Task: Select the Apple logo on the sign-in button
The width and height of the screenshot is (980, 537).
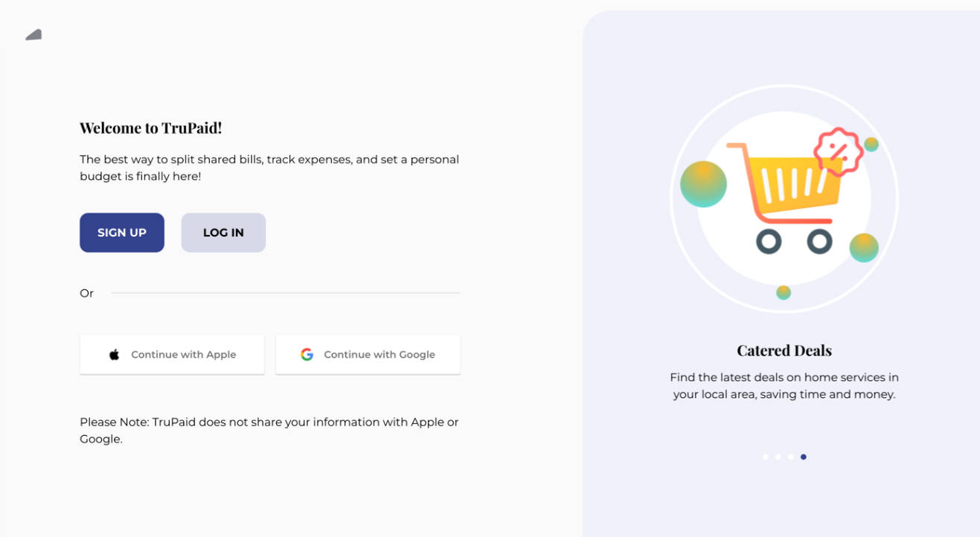Action: [x=114, y=354]
